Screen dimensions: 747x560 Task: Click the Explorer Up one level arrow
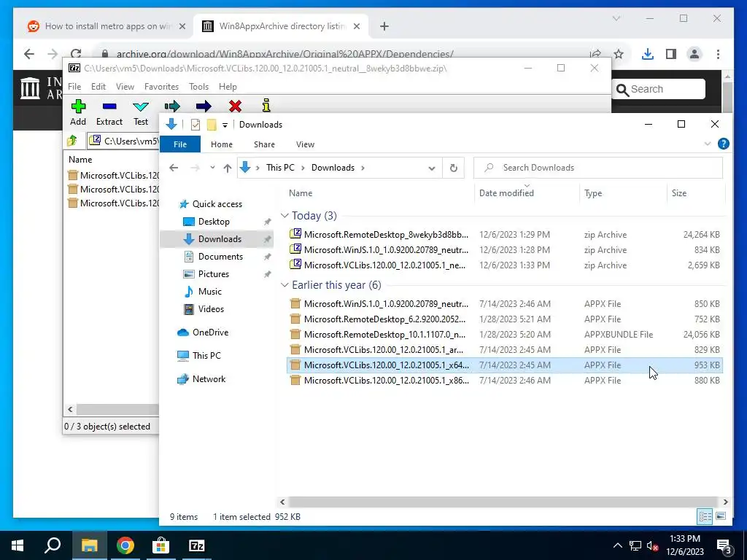pyautogui.click(x=228, y=168)
